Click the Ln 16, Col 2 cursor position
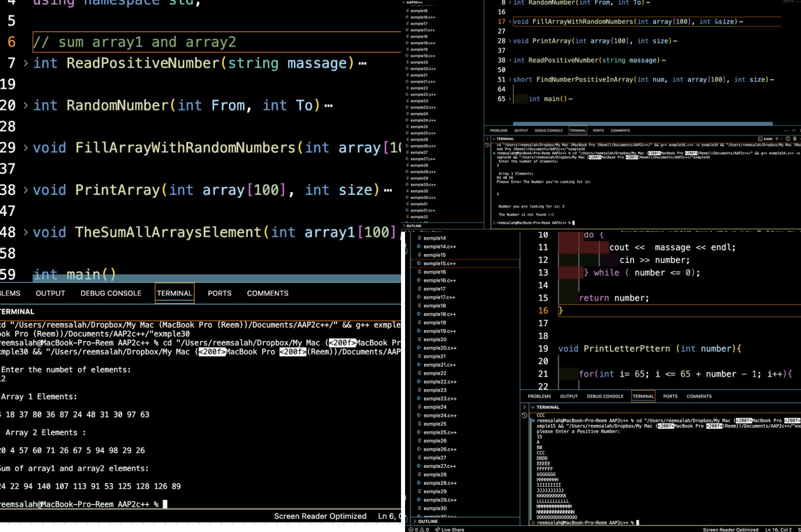801x532 pixels. click(778, 529)
